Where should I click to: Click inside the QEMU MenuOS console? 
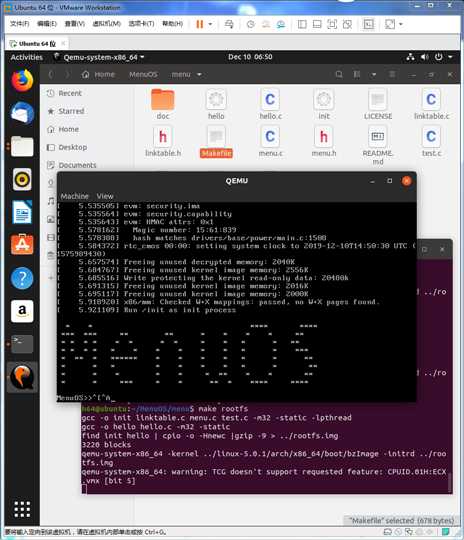[x=237, y=301]
